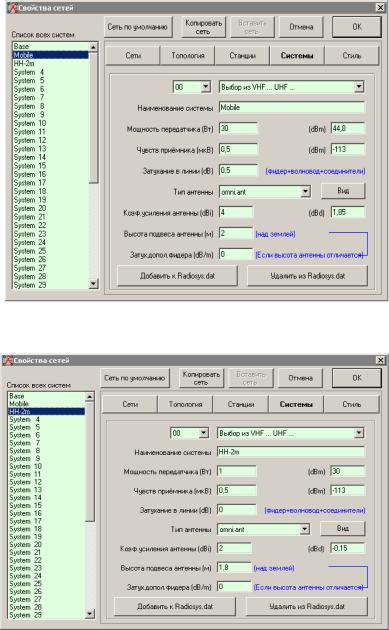The image size is (389, 630).
Task: Click the Mobile system name field
Action: (292, 107)
